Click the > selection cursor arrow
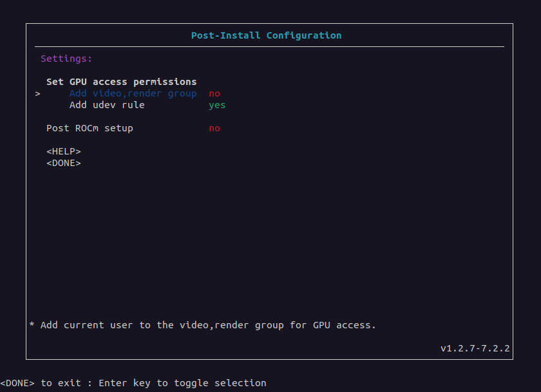Viewport: 541px width, 392px height. click(38, 93)
